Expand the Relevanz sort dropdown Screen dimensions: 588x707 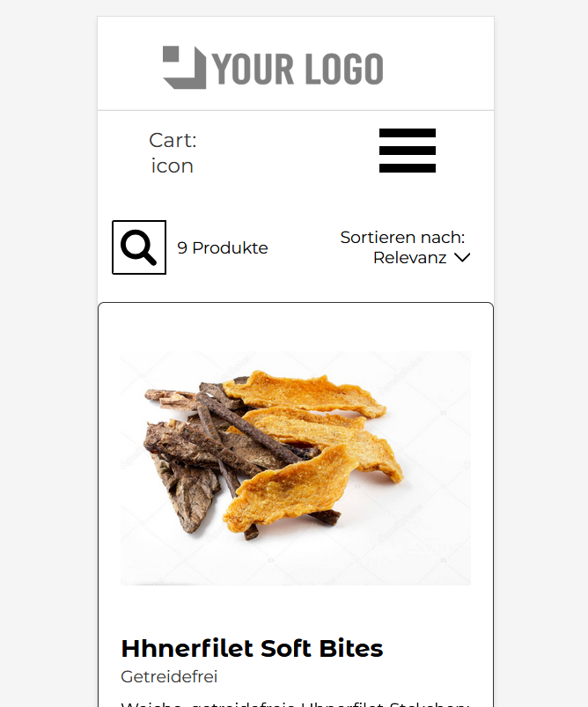click(421, 257)
